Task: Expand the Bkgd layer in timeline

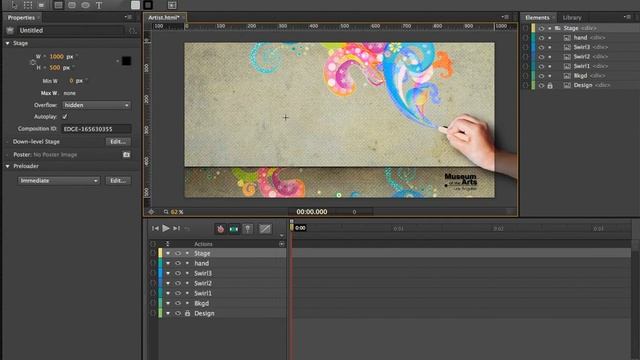Action: 167,303
